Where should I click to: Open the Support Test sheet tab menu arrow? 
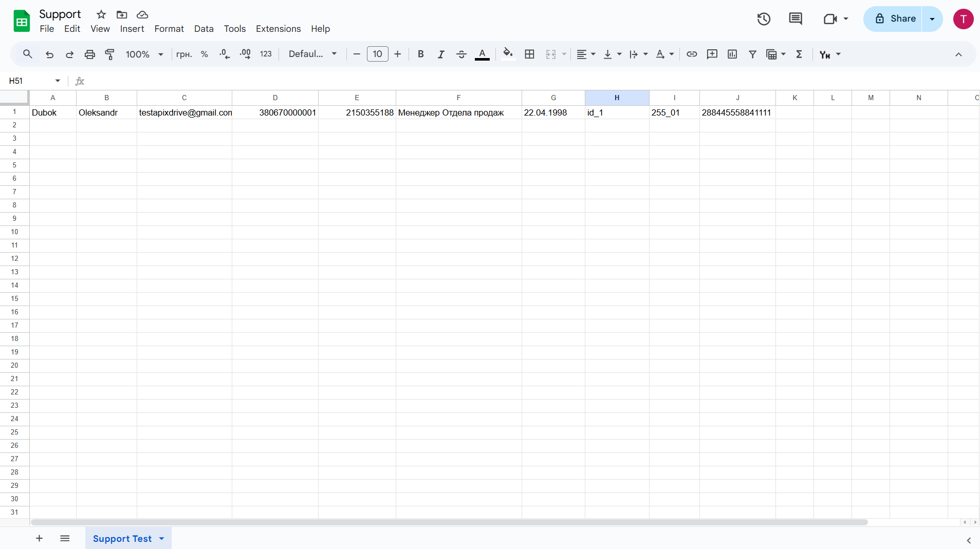pos(162,539)
